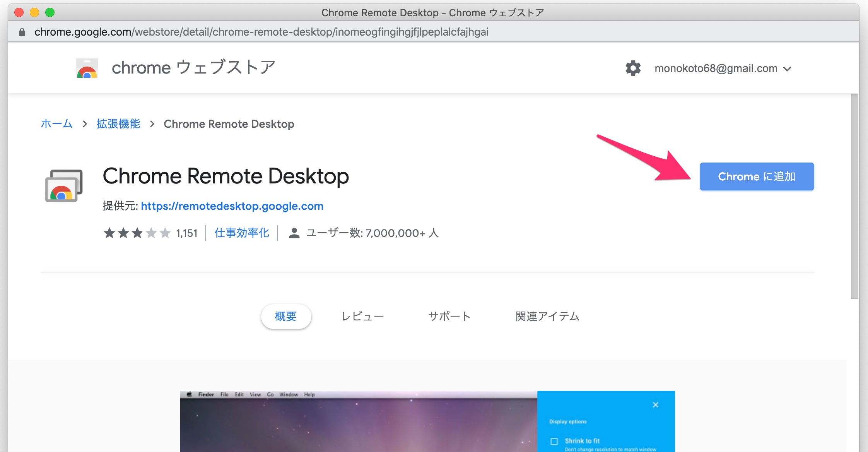Open 拡張機能 breadcrumb link
Screen dimensions: 868x452
tap(118, 124)
